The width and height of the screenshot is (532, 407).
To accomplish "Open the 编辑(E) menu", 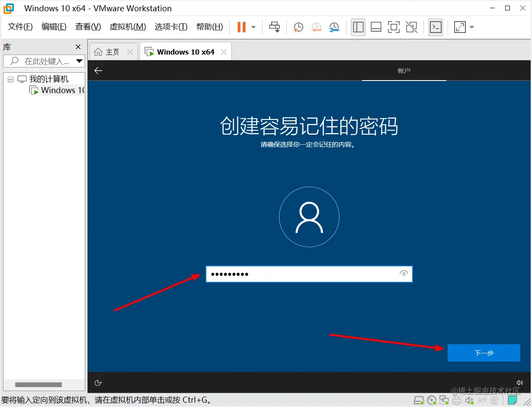I will [x=54, y=27].
